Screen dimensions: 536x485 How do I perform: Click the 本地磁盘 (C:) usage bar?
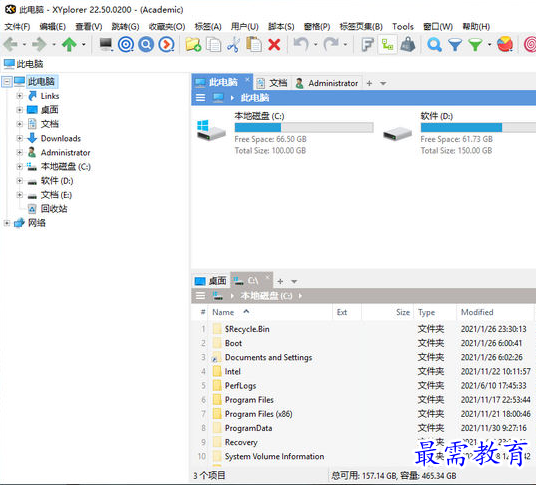[x=304, y=127]
